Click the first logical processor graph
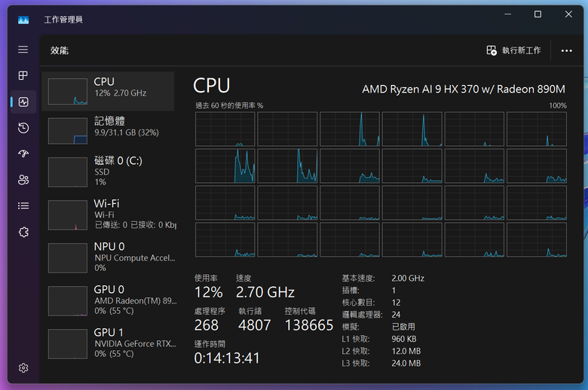Screen dimensions: 588x390 pyautogui.click(x=225, y=129)
